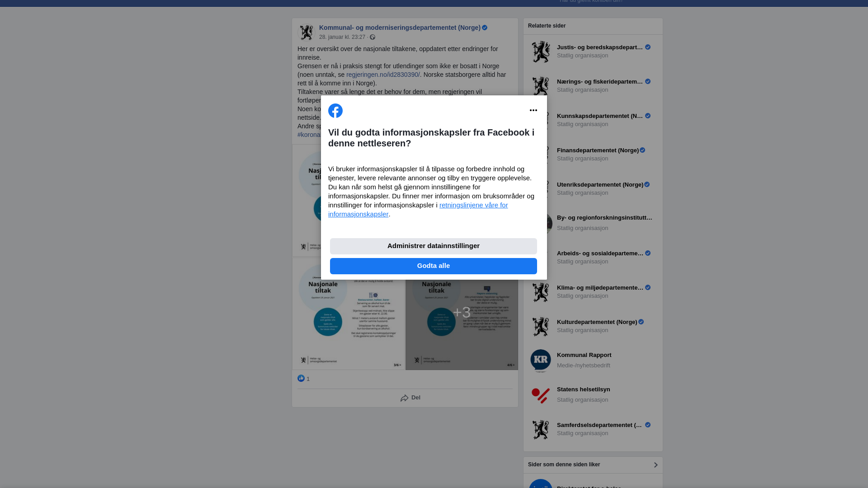The width and height of the screenshot is (868, 488).
Task: Click the like reaction icon under post
Action: [x=301, y=379]
